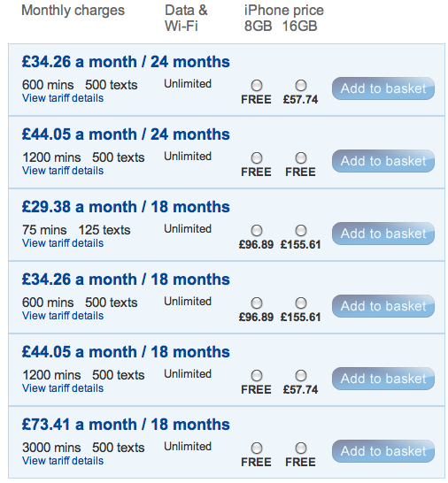View tariff details for 75 mins plan

pos(63,243)
